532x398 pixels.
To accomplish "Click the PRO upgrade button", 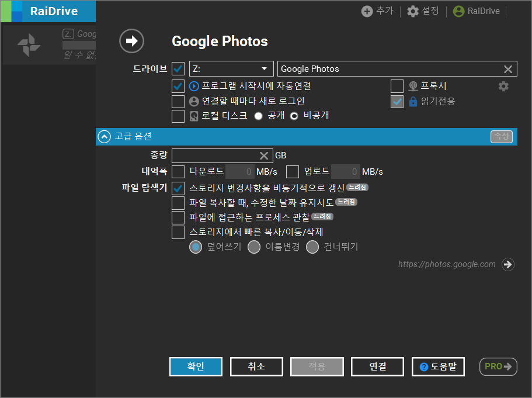I will 498,367.
